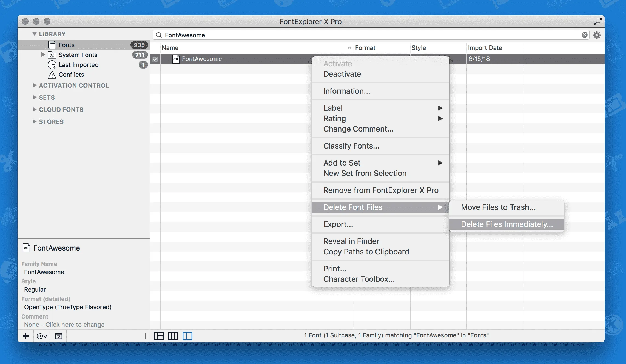
Task: Select the three-column view layout icon
Action: (173, 336)
